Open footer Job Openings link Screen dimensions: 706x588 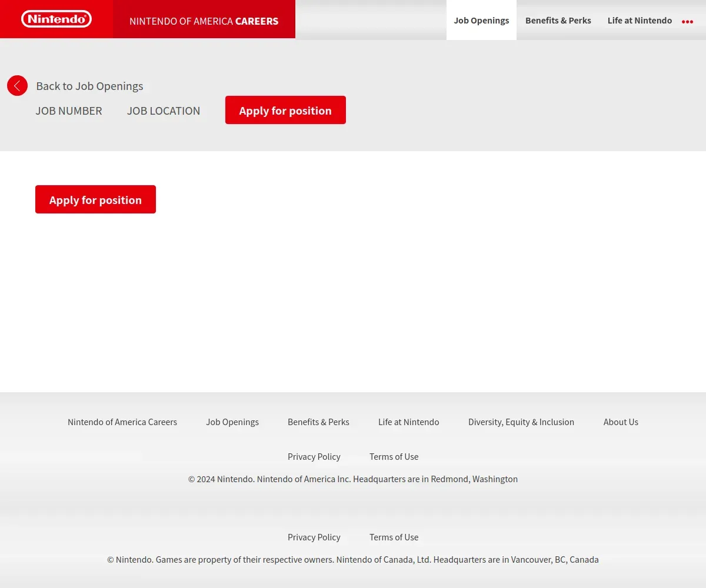(x=232, y=422)
